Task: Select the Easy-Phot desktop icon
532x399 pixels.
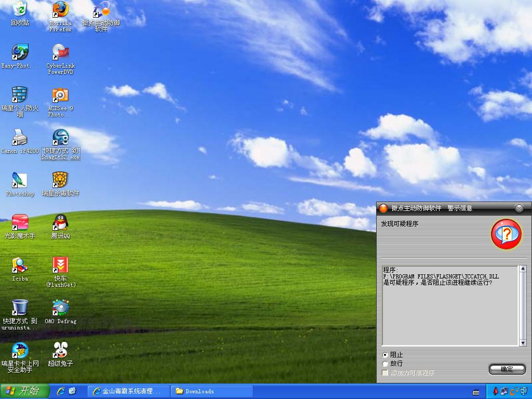Action: pyautogui.click(x=20, y=52)
